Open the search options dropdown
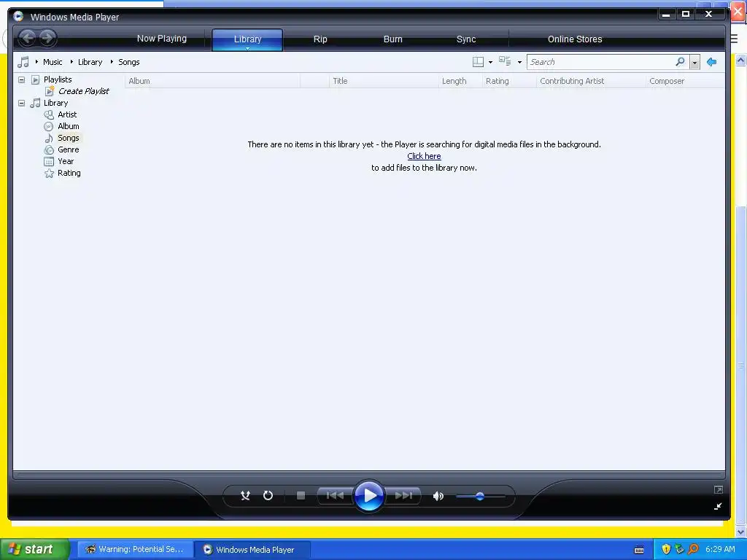The height and width of the screenshot is (560, 747). point(694,63)
